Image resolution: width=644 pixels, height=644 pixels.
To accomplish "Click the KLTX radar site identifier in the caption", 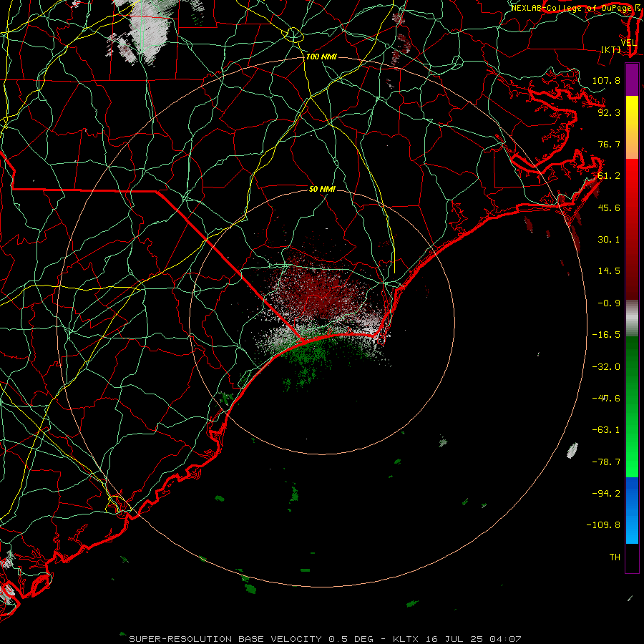I will tap(406, 639).
